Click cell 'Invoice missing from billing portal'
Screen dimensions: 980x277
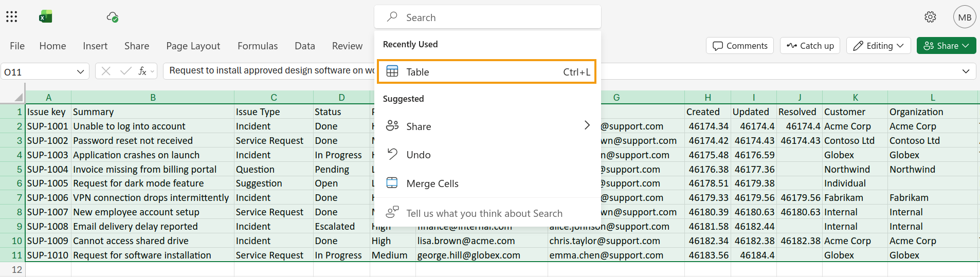[153, 169]
